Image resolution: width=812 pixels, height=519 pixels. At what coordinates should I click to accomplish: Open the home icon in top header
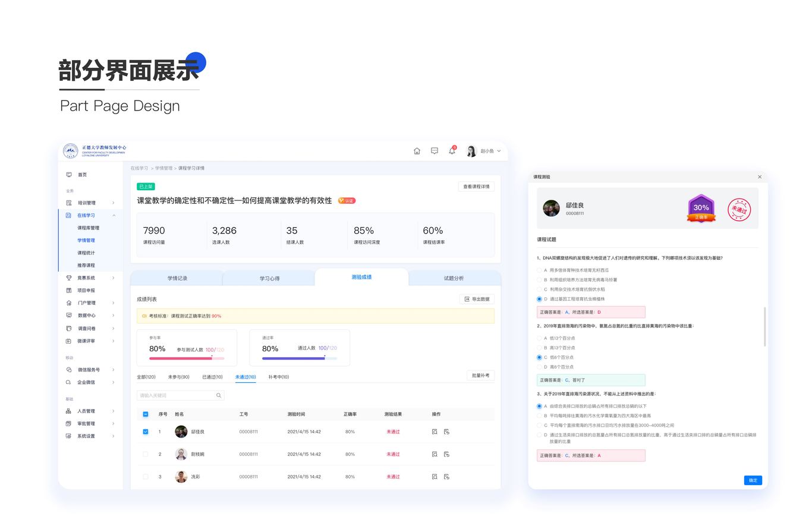point(417,151)
